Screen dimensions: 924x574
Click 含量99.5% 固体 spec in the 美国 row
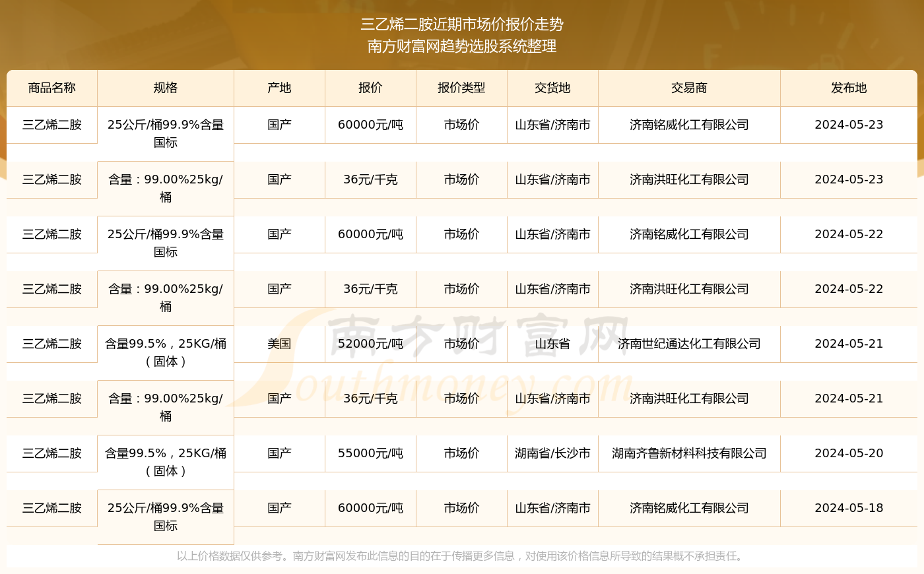click(x=166, y=352)
